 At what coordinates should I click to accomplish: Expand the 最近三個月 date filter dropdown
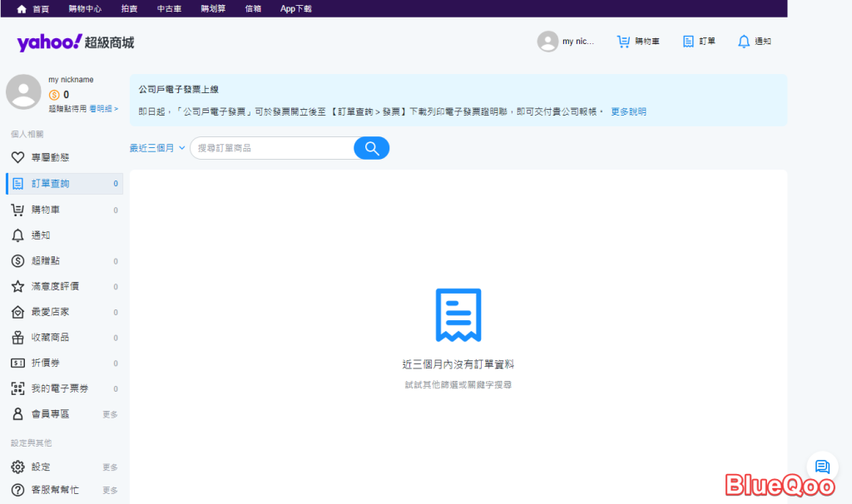click(156, 148)
